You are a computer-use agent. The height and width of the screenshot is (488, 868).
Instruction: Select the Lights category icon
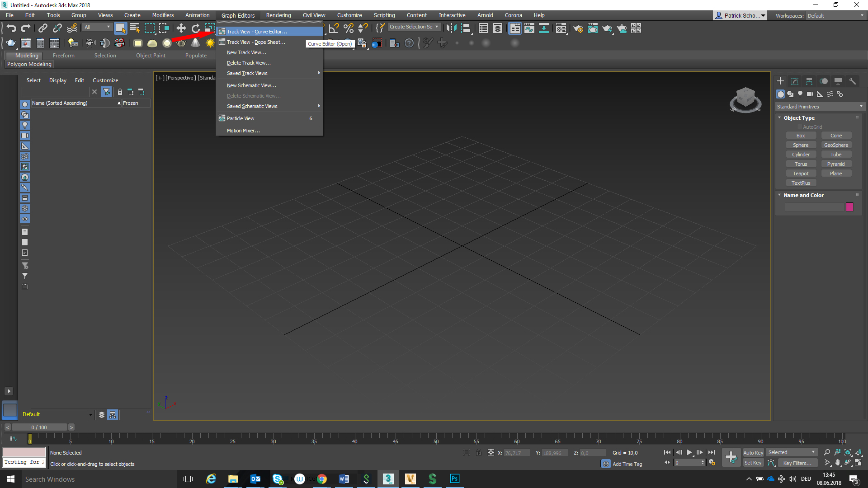800,94
